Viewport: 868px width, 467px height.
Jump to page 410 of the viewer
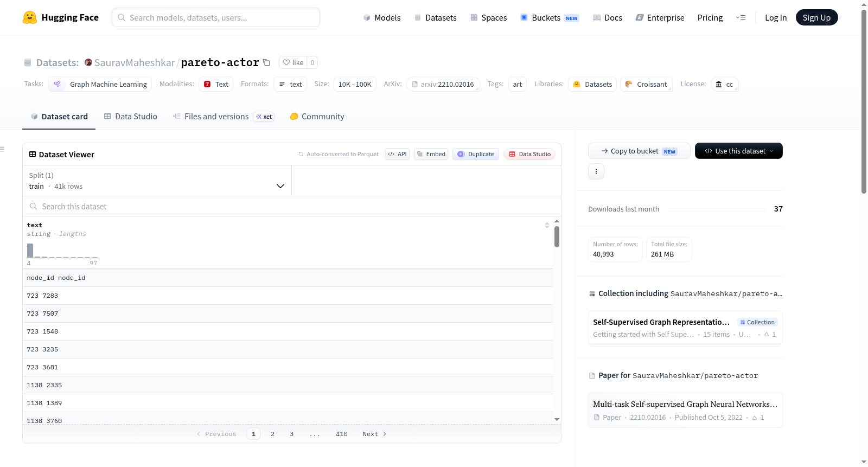click(341, 434)
